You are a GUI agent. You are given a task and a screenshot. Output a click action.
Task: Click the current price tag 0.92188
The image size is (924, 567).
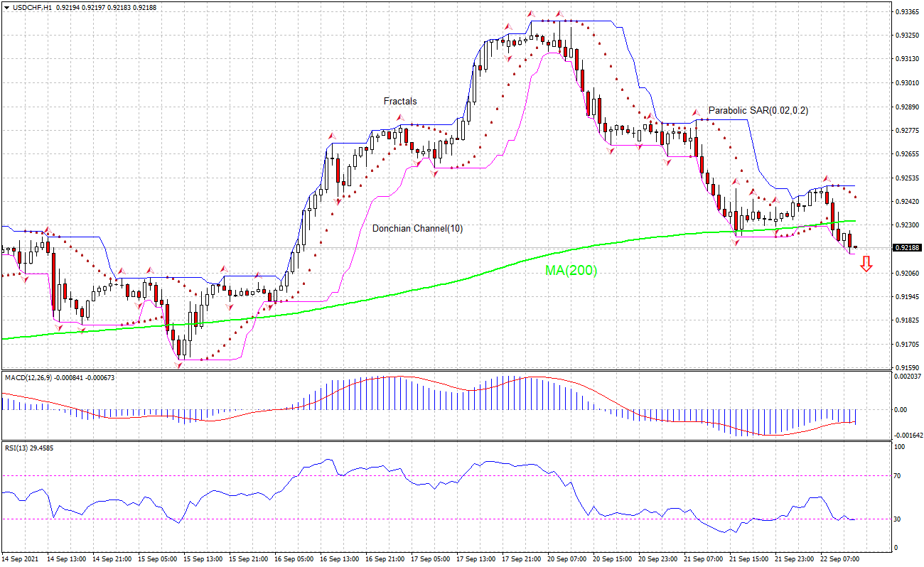[x=906, y=247]
